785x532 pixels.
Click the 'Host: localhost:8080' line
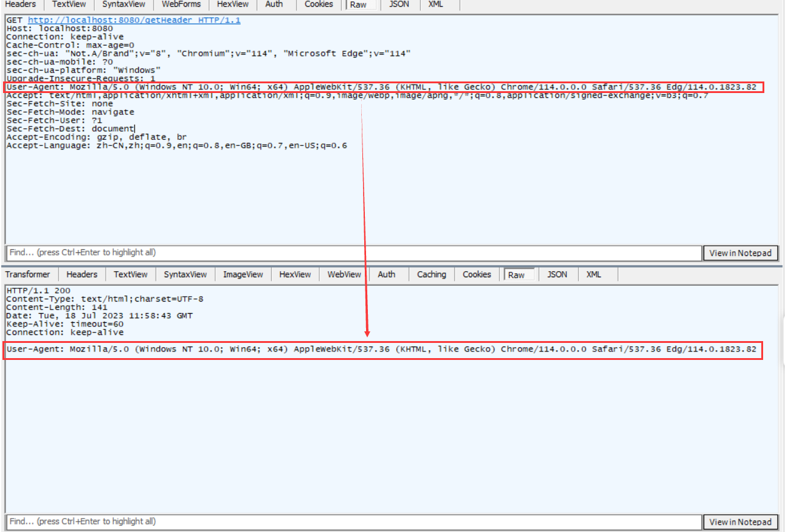pos(60,29)
